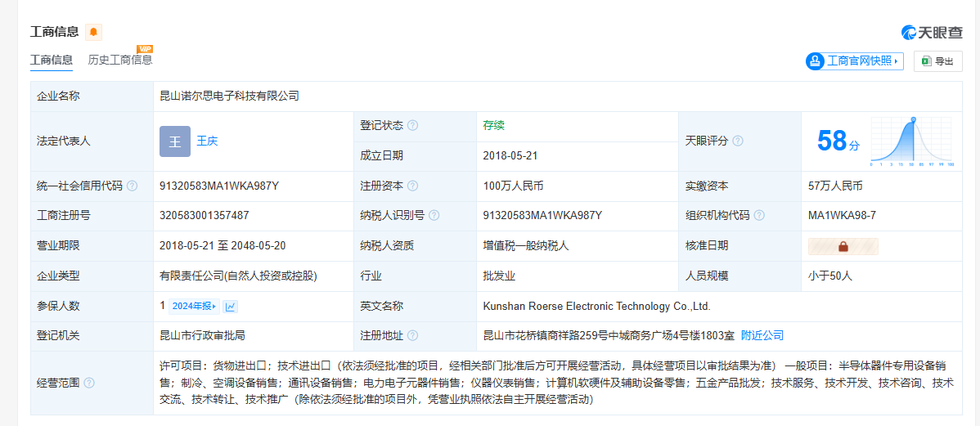Click the 王 avatar of legal representative
The height and width of the screenshot is (426, 980).
point(175,141)
